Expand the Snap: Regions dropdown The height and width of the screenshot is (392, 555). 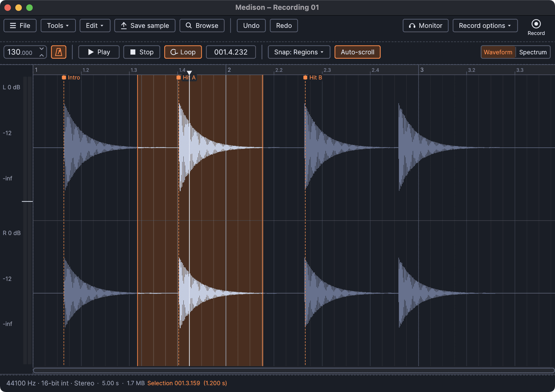coord(299,52)
